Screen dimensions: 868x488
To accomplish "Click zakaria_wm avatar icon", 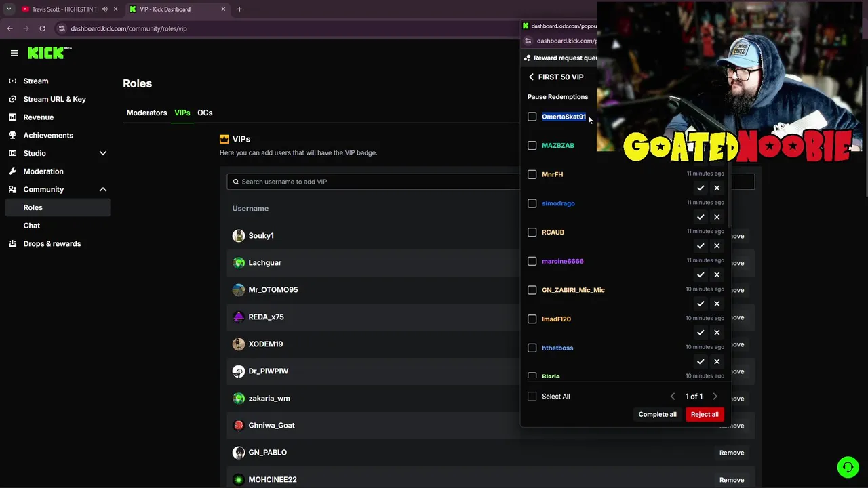I will coord(239,399).
